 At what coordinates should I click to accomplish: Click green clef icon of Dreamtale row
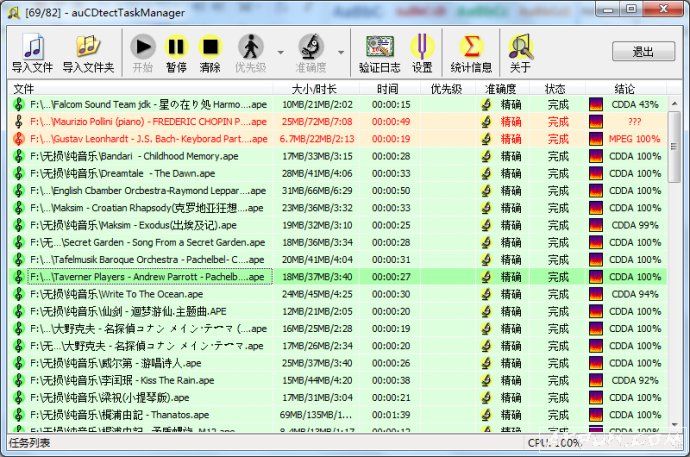click(x=18, y=173)
